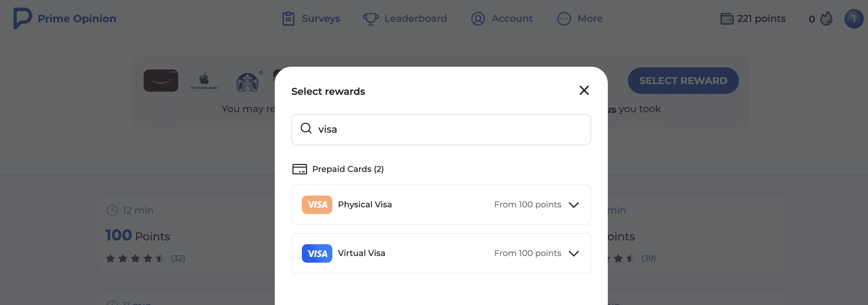Viewport: 868px width, 305px height.
Task: Close the Select rewards dialog
Action: pos(584,90)
